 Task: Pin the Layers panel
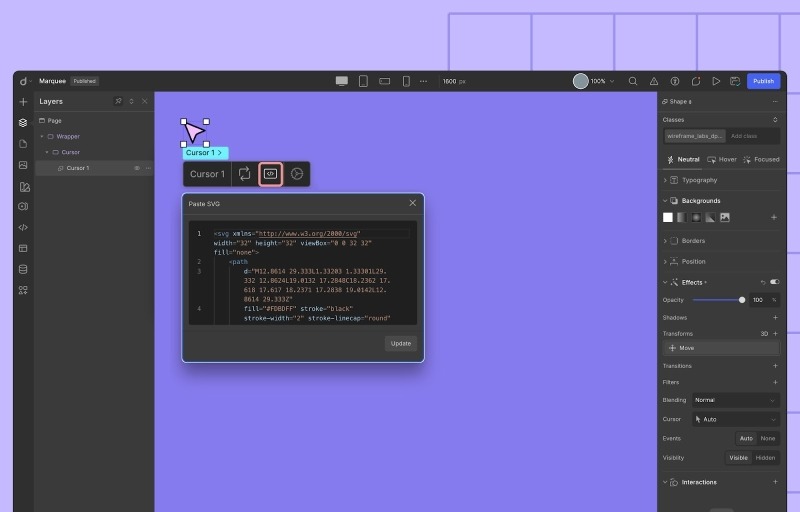118,101
